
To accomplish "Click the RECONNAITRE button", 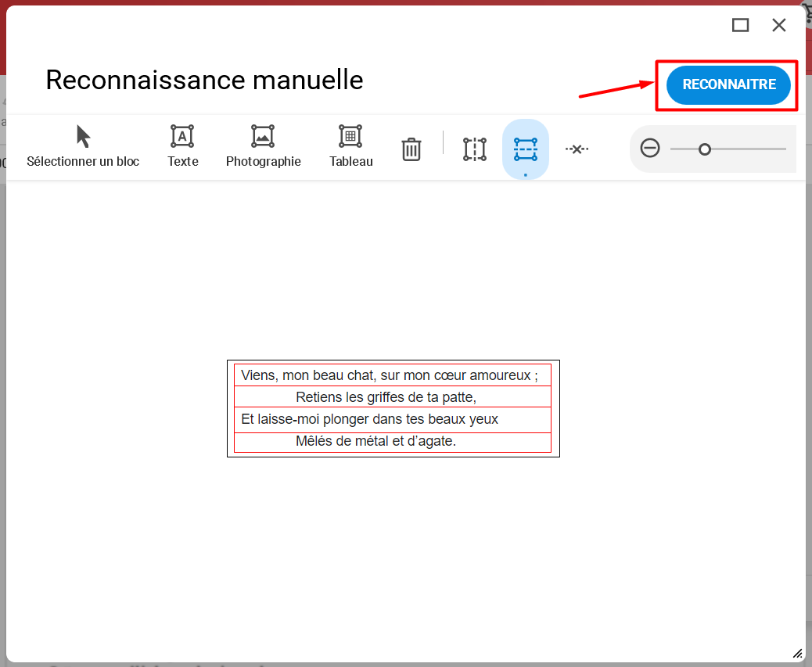I will click(728, 85).
